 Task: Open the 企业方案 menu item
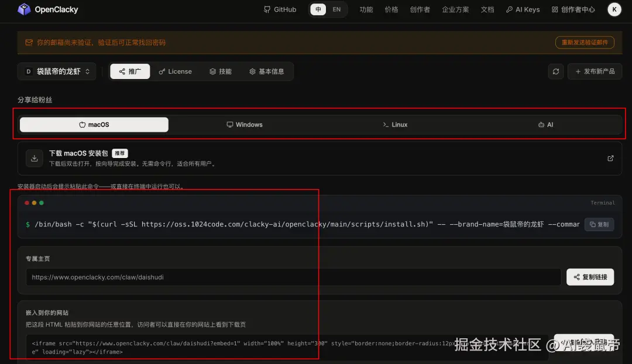[x=455, y=9]
